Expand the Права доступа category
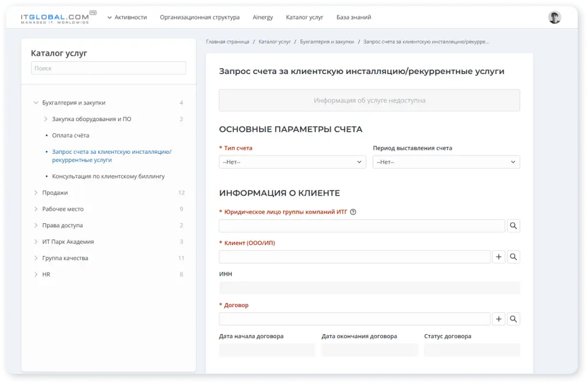The width and height of the screenshot is (588, 384). pyautogui.click(x=36, y=226)
